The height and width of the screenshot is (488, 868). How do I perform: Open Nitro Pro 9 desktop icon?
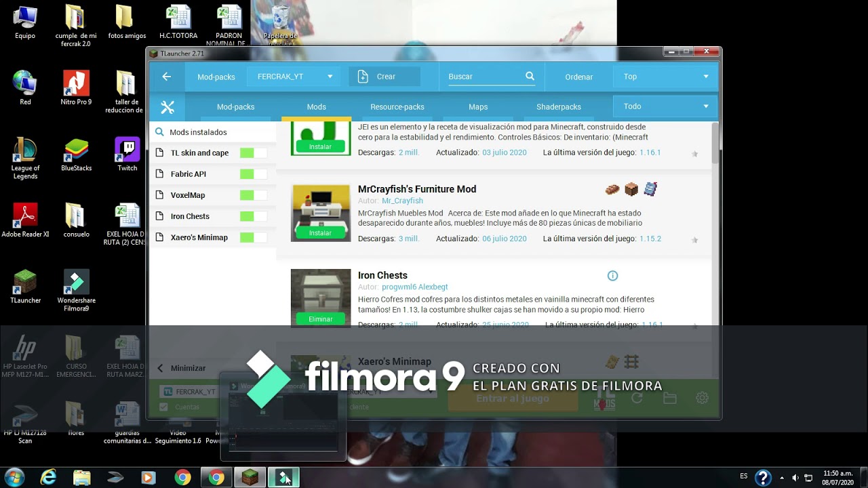tap(76, 88)
